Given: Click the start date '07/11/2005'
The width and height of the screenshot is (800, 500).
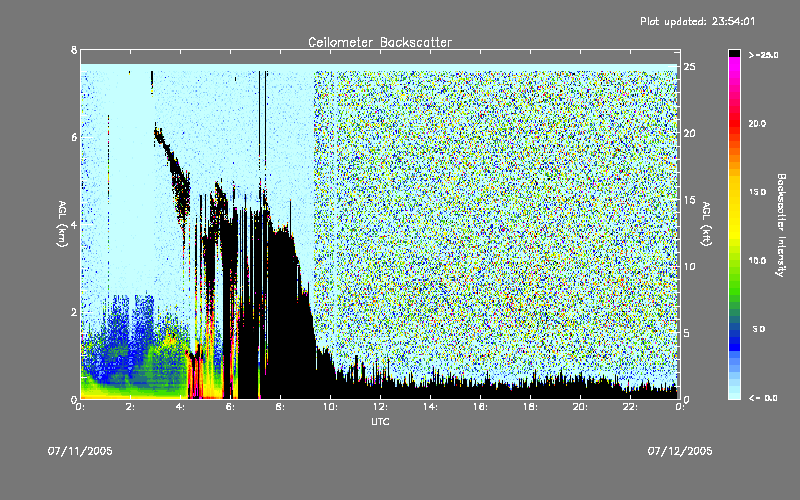Looking at the screenshot, I should click(x=80, y=451).
